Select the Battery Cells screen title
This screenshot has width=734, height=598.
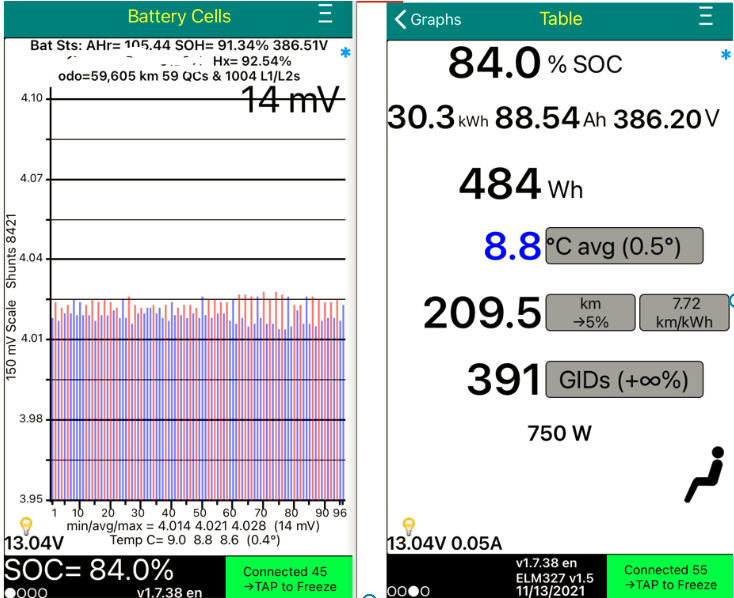coord(179,17)
